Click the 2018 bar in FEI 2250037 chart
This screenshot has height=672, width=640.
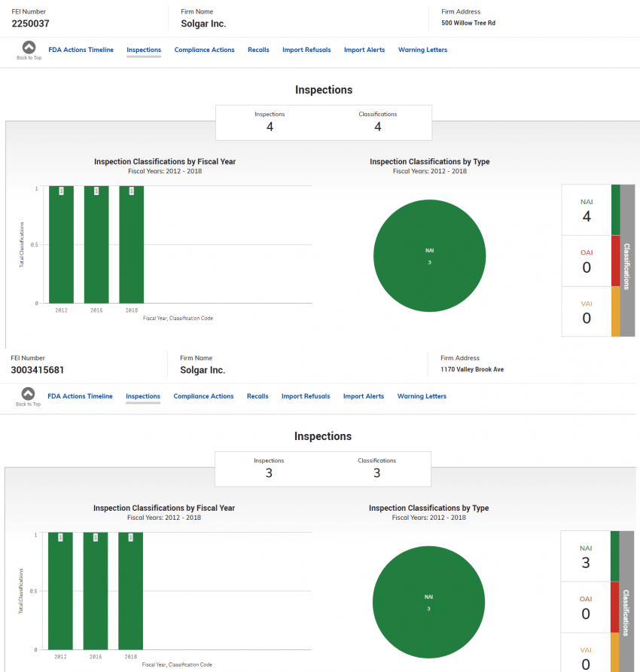coord(132,245)
